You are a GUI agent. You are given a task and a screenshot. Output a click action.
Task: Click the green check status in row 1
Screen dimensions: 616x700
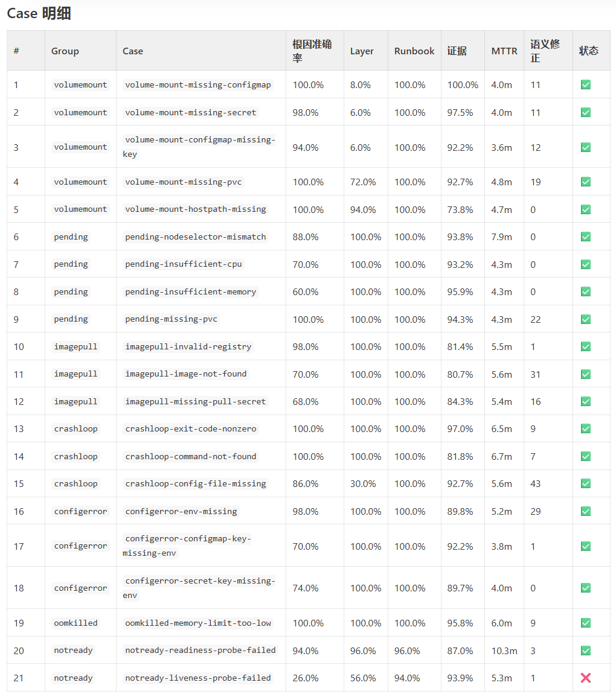pyautogui.click(x=586, y=85)
